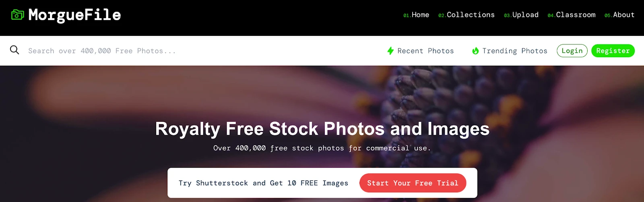Open the MorgueFile wordmark homepage link

pyautogui.click(x=74, y=15)
